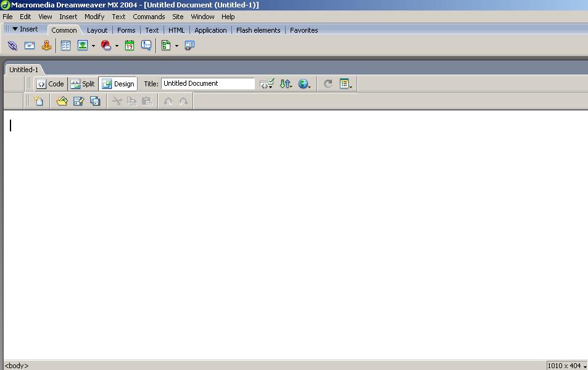Image resolution: width=588 pixels, height=370 pixels.
Task: Select the Design view button
Action: tap(118, 84)
